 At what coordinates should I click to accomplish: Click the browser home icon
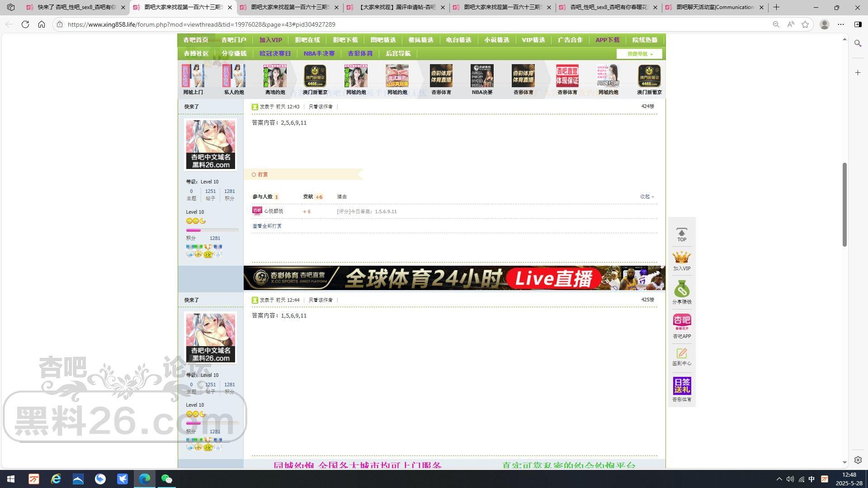[x=42, y=24]
